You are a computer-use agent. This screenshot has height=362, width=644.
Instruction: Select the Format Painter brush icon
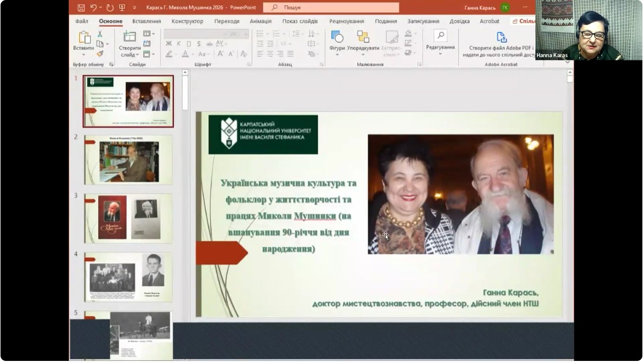[x=99, y=53]
